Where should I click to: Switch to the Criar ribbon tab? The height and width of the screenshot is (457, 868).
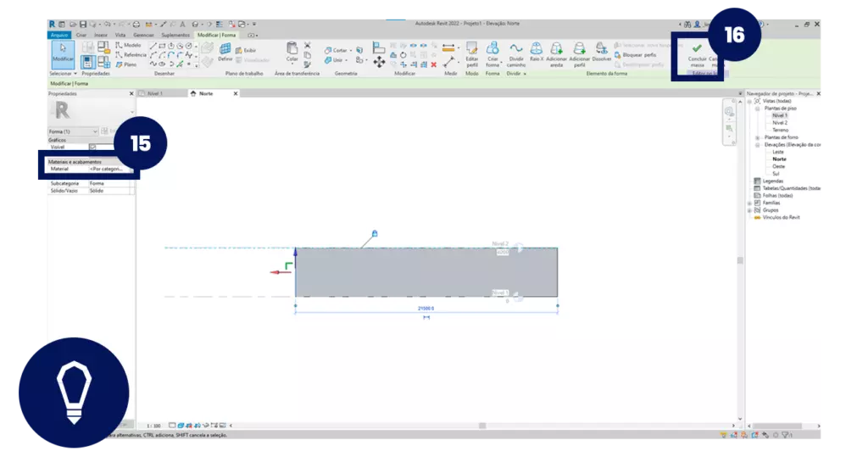tap(81, 35)
